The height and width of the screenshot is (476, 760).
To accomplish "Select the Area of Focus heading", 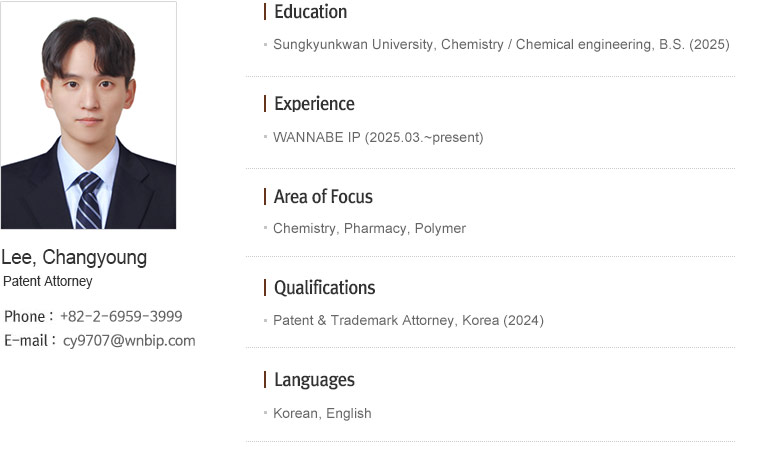I will (323, 197).
